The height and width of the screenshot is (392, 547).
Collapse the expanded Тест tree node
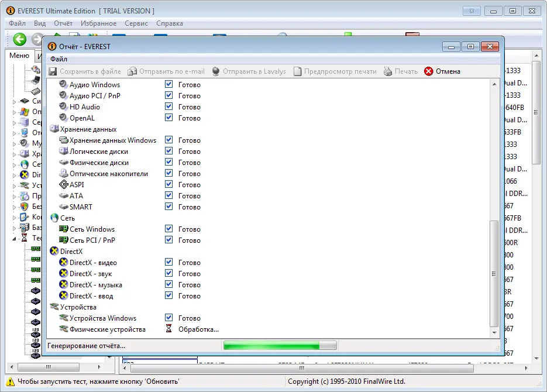[15, 238]
